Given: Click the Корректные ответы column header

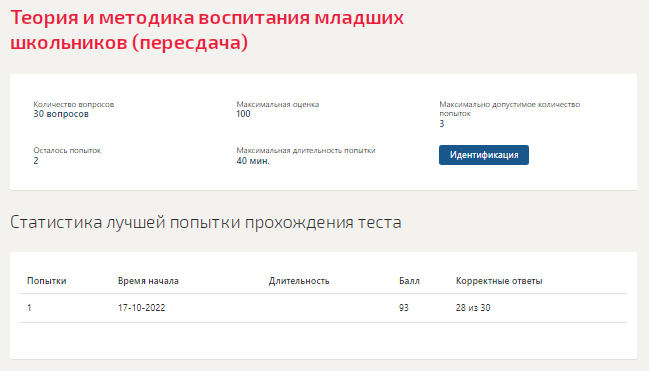Looking at the screenshot, I should (499, 281).
